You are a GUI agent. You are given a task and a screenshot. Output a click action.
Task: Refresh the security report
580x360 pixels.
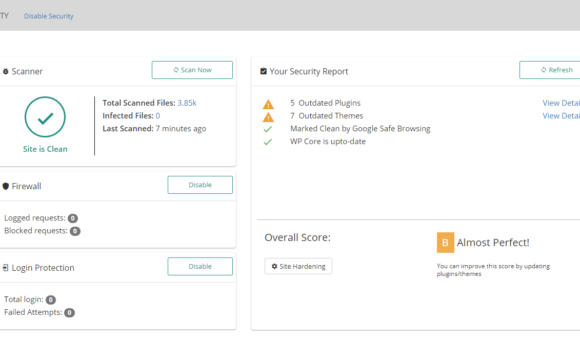550,70
